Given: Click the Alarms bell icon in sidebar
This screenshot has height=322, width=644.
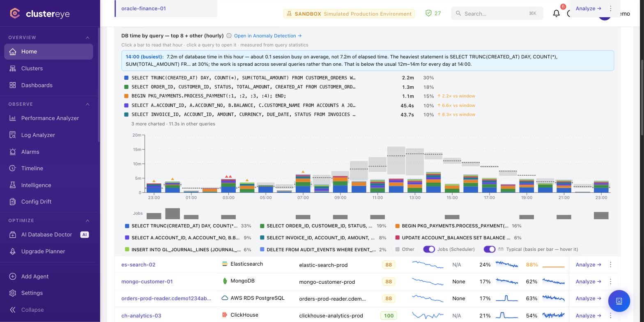Looking at the screenshot, I should coord(13,152).
